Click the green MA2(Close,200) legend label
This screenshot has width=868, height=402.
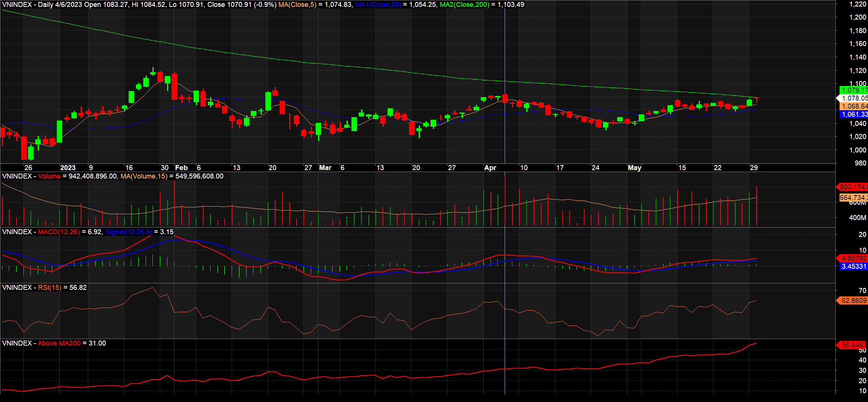tap(464, 5)
